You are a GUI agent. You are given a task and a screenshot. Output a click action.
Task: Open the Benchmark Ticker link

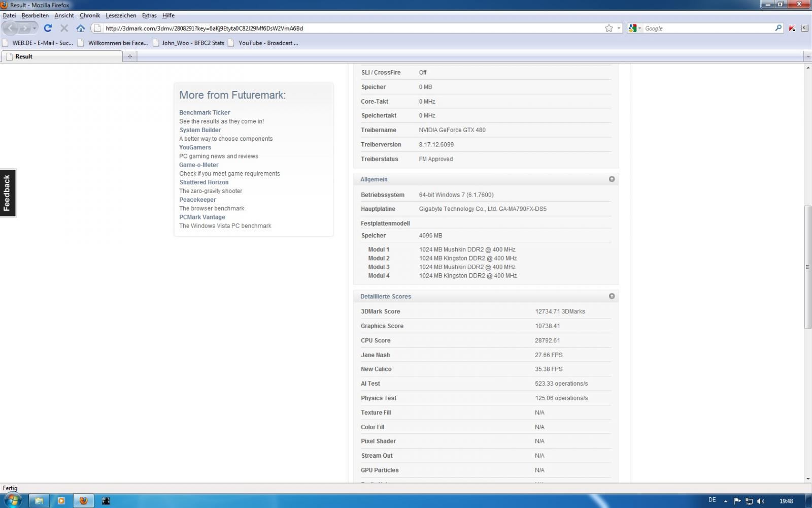click(x=205, y=113)
